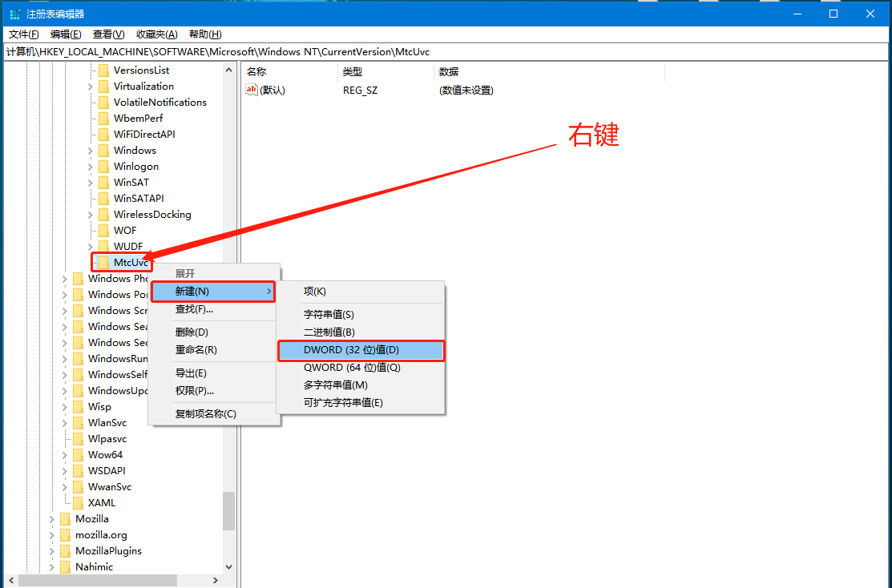Select the Nahimic folder icon
This screenshot has width=892, height=588.
tap(66, 566)
